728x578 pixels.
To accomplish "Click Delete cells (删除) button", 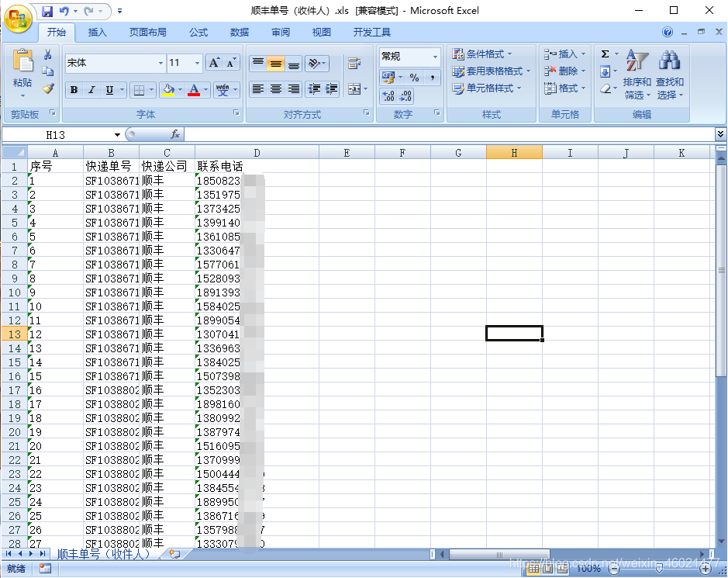I will (x=564, y=71).
